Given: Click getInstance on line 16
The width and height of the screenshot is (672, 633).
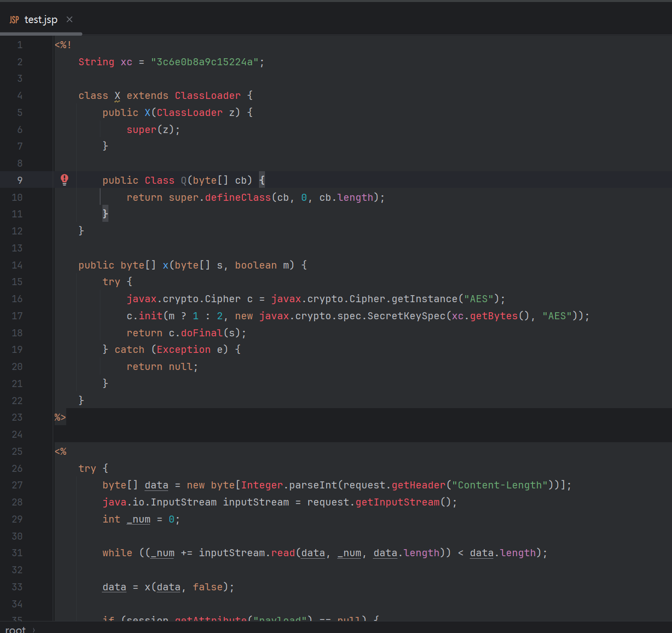Looking at the screenshot, I should point(425,299).
